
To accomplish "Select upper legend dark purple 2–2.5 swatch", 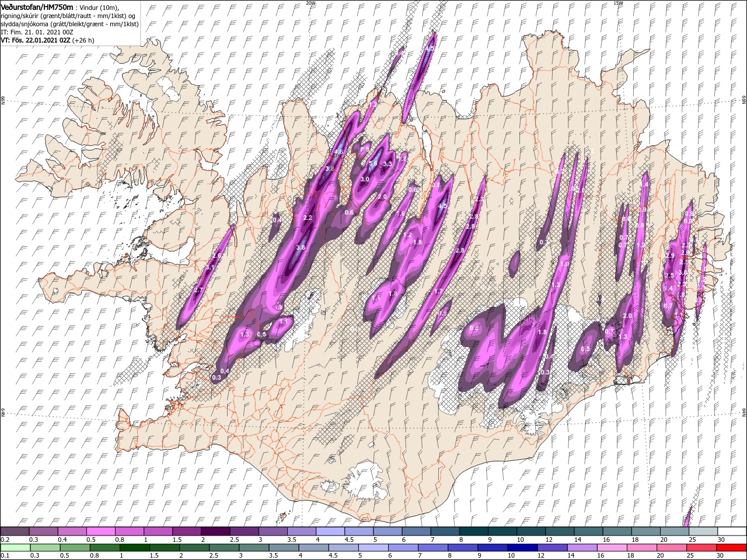I will coord(215,531).
